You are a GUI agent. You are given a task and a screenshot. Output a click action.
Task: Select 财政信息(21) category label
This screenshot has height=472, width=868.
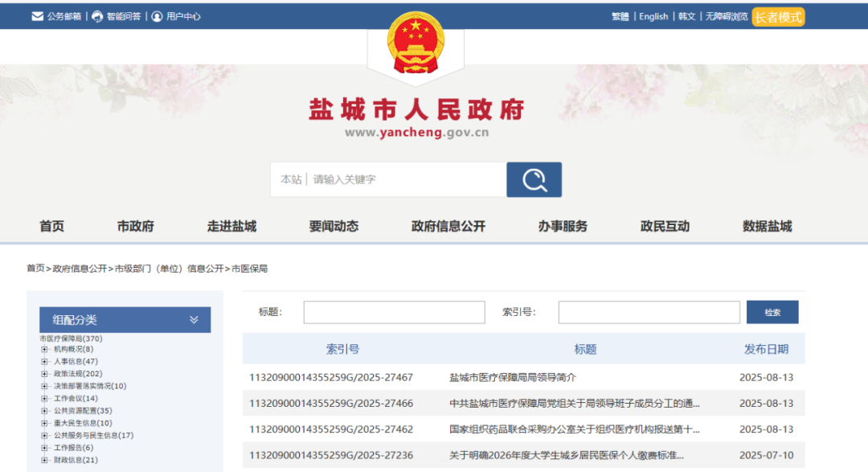click(x=76, y=460)
